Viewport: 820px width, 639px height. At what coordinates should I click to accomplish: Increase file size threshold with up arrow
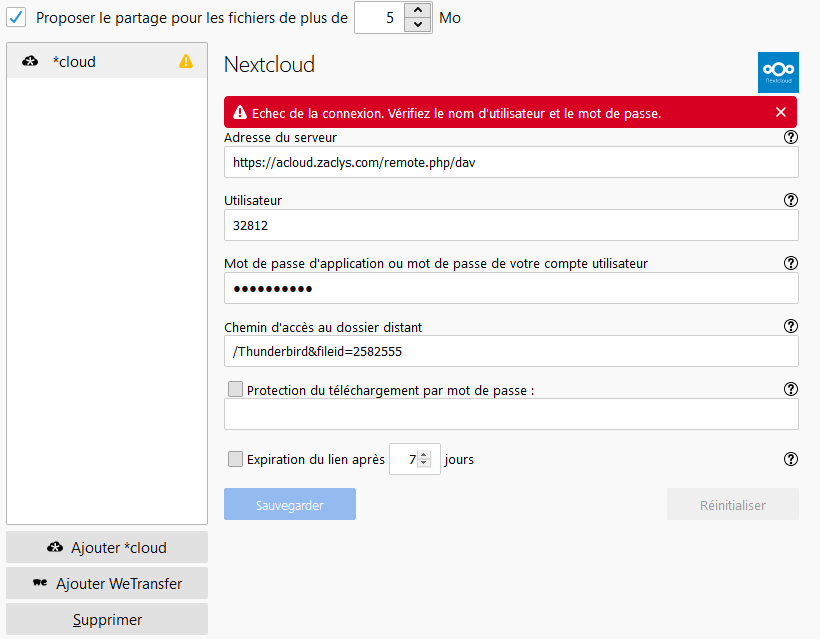(x=418, y=11)
